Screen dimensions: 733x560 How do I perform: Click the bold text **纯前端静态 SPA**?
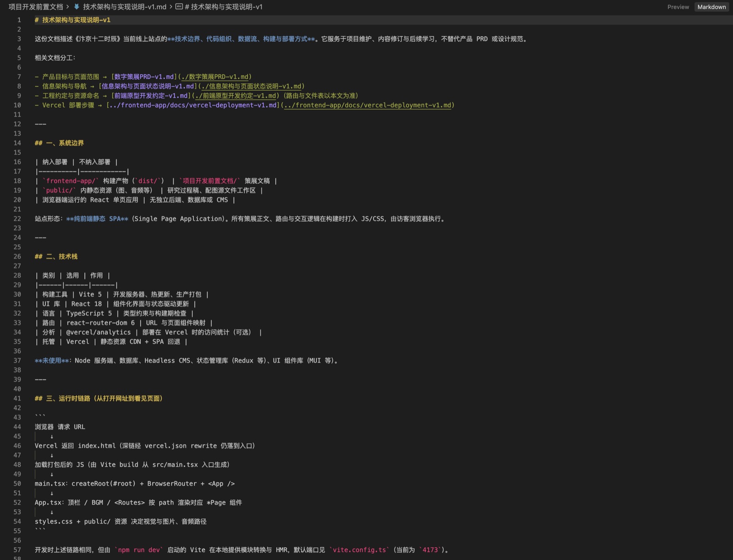pos(97,219)
